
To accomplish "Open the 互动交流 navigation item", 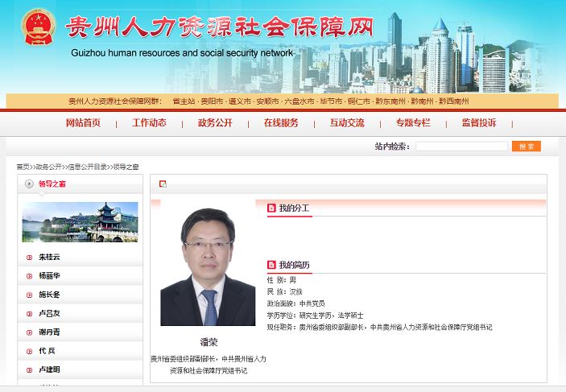I will tap(347, 123).
